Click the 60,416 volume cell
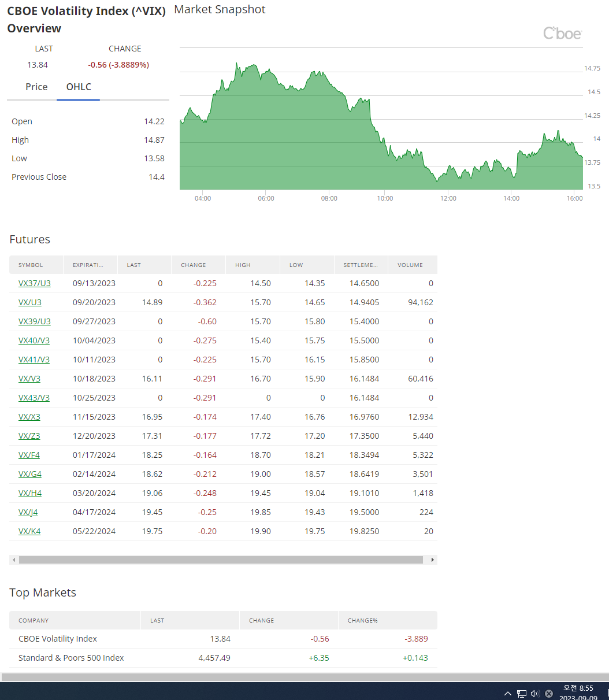The height and width of the screenshot is (700, 609). pos(419,379)
